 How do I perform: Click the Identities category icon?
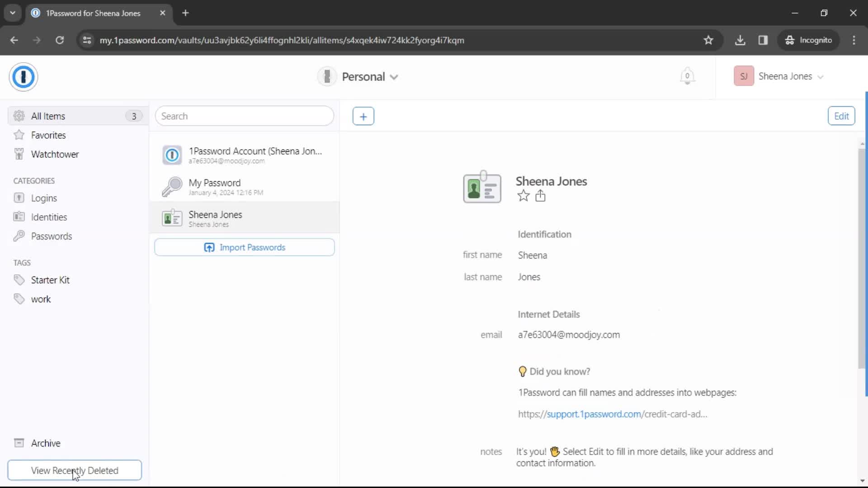point(19,216)
